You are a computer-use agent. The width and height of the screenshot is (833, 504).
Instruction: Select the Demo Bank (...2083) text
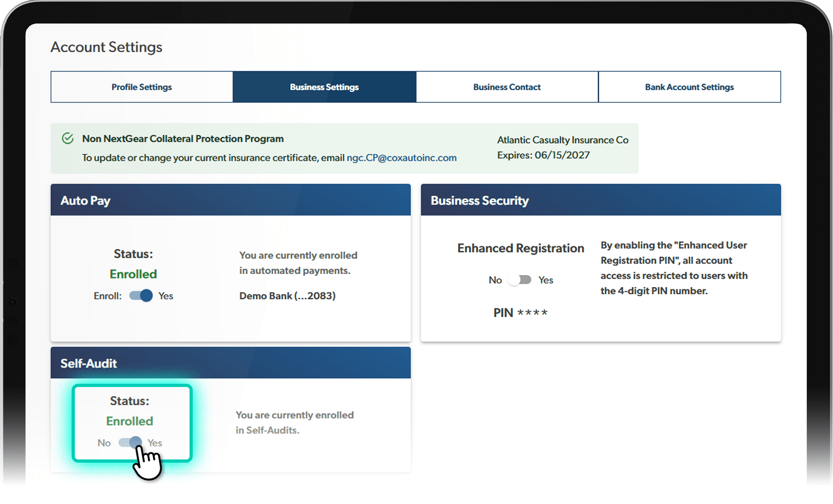pyautogui.click(x=287, y=296)
